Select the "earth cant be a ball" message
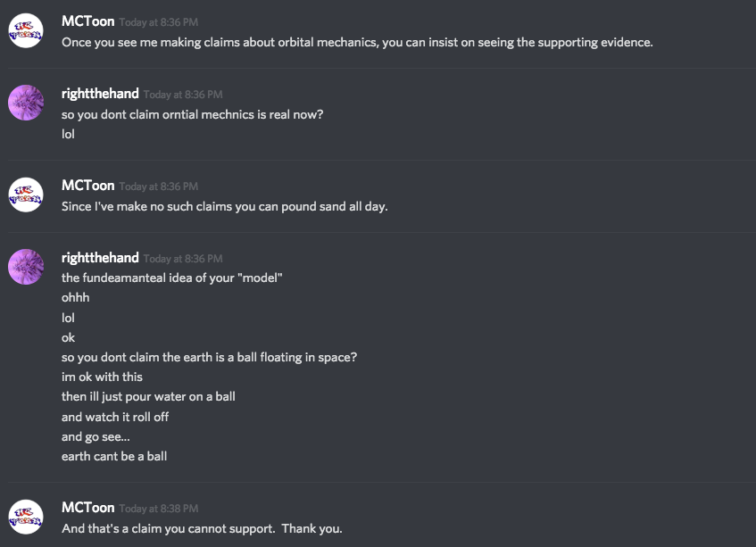756x547 pixels. tap(114, 456)
